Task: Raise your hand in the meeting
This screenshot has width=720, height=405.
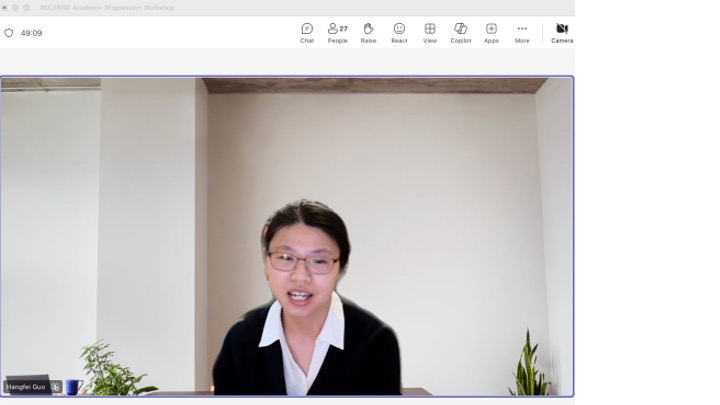Action: [368, 33]
